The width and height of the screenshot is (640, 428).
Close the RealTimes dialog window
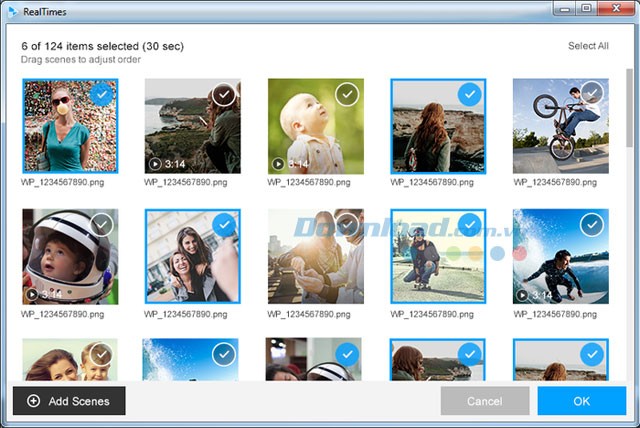tap(616, 8)
